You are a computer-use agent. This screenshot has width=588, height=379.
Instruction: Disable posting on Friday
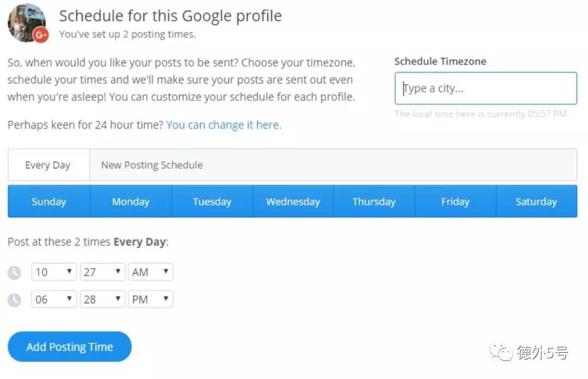click(x=455, y=201)
